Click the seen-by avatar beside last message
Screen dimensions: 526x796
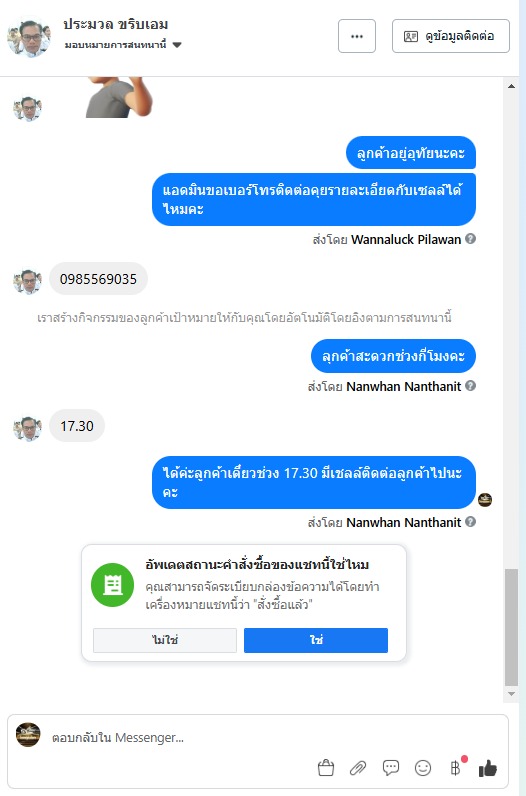click(485, 500)
